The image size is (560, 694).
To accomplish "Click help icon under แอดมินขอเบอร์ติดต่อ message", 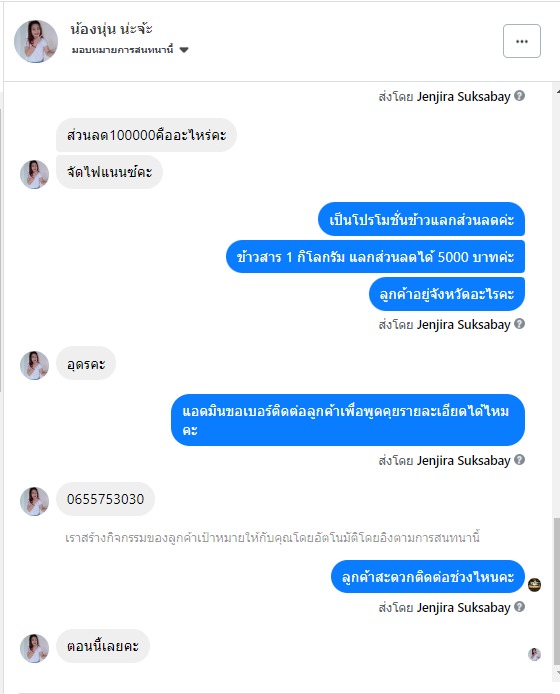I will [x=520, y=460].
